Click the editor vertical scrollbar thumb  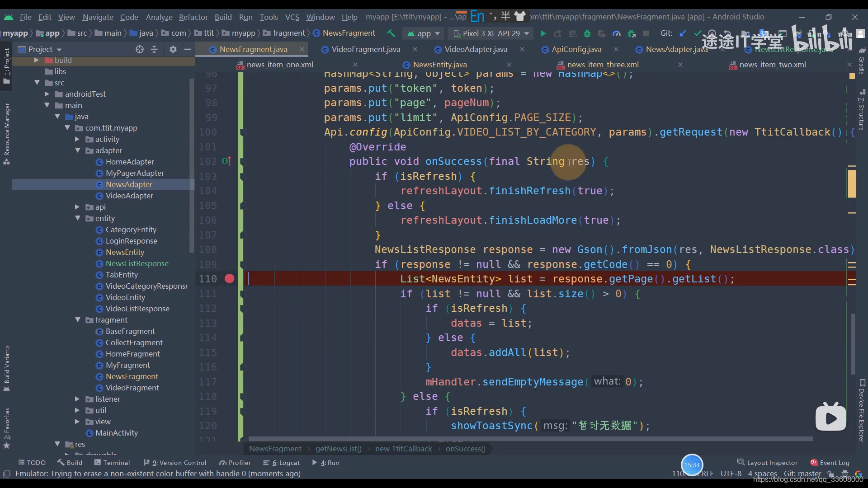tap(853, 344)
